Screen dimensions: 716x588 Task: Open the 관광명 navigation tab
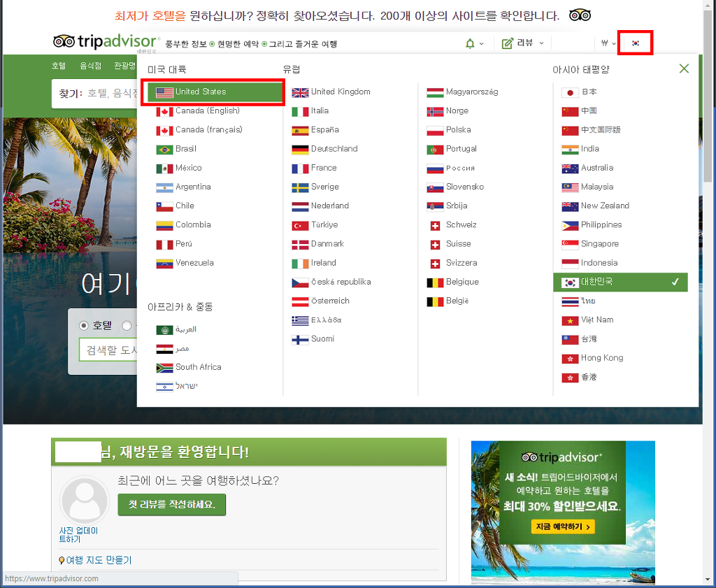coord(125,66)
